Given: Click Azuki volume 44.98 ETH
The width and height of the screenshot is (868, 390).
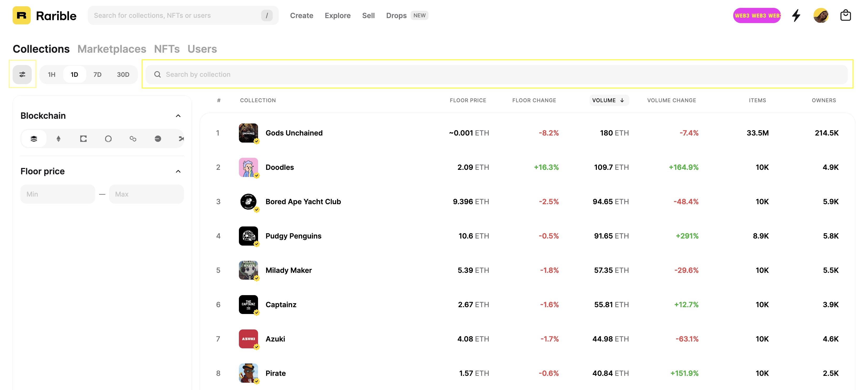Looking at the screenshot, I should (610, 339).
